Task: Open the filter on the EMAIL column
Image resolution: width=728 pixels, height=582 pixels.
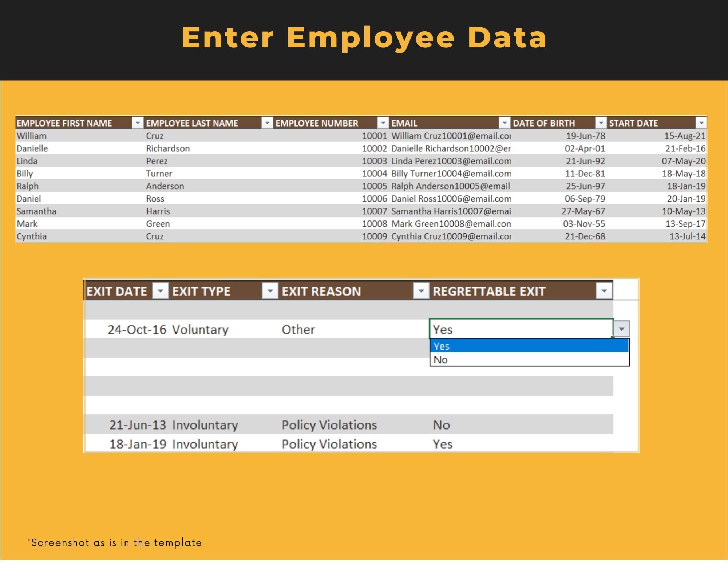Action: (505, 123)
